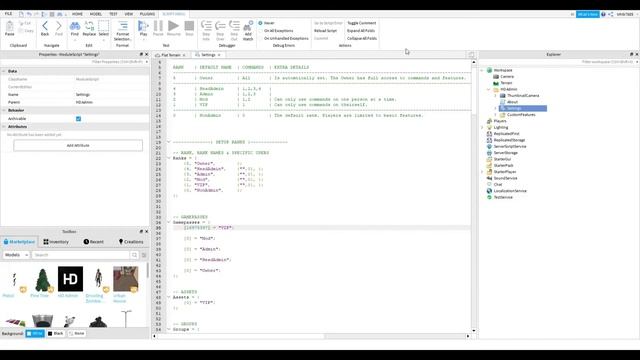Switch to the VIEW ribbon tab
The image size is (640, 360).
(129, 14)
